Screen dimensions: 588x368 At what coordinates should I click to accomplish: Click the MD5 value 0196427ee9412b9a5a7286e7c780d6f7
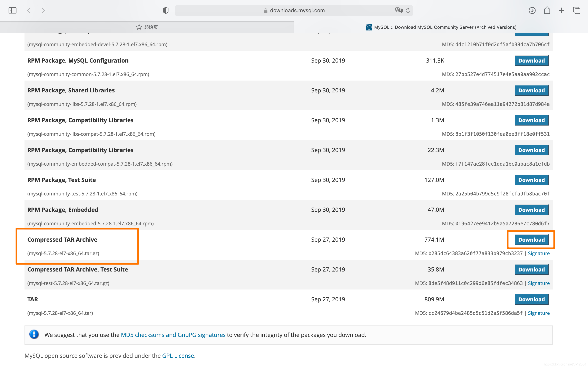pyautogui.click(x=502, y=223)
